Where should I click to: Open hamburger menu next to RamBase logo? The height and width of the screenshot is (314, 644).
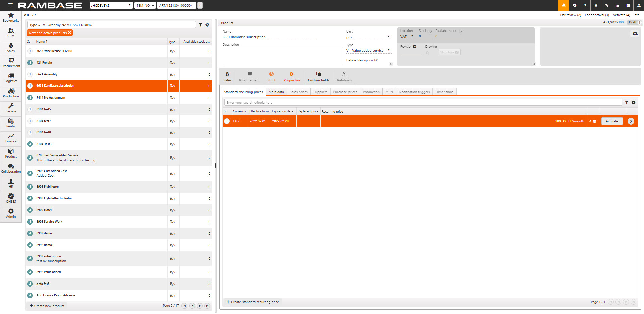click(10, 5)
